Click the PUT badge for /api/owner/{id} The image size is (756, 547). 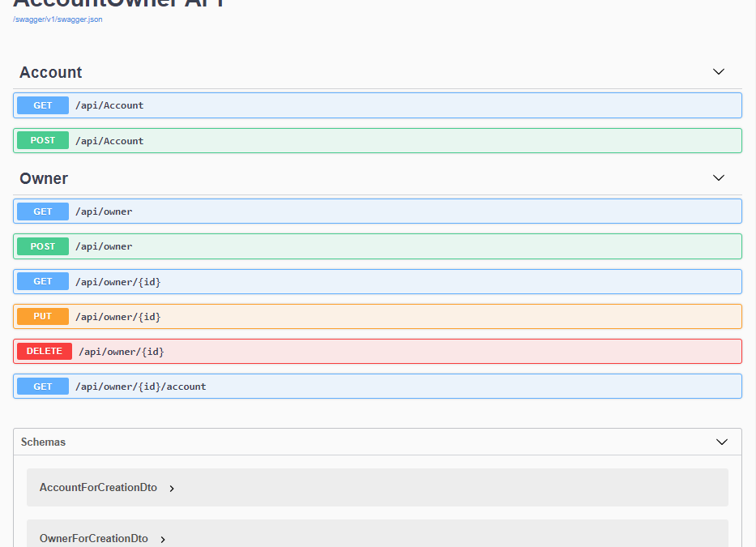click(43, 316)
